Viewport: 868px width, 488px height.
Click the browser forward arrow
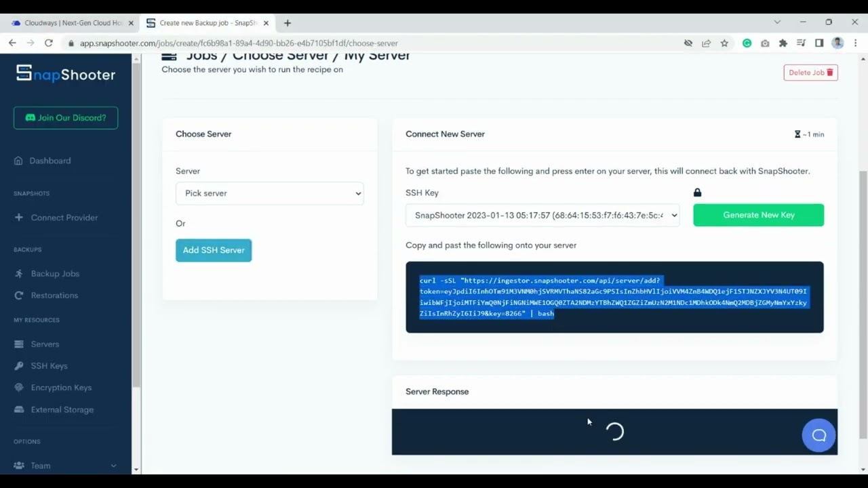(x=31, y=43)
